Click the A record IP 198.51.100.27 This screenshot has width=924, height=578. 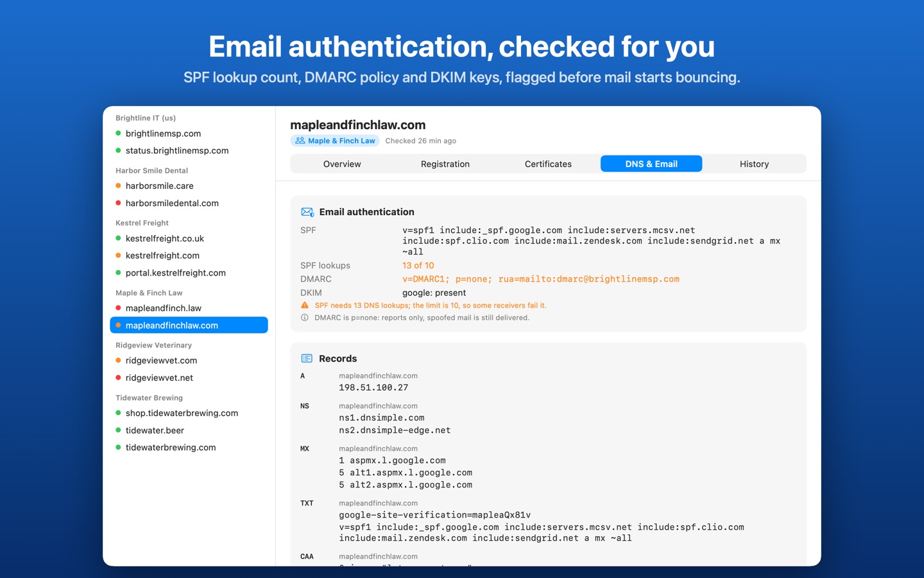[373, 388]
